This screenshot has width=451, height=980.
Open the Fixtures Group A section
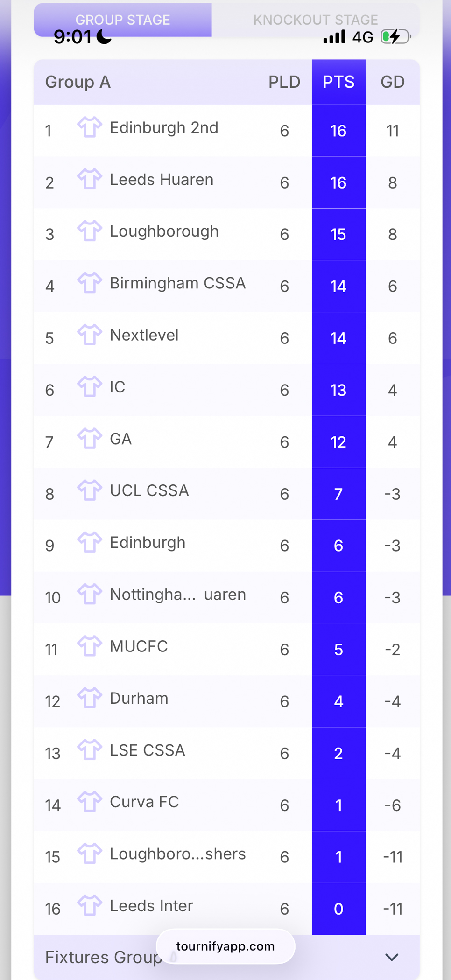tap(103, 958)
